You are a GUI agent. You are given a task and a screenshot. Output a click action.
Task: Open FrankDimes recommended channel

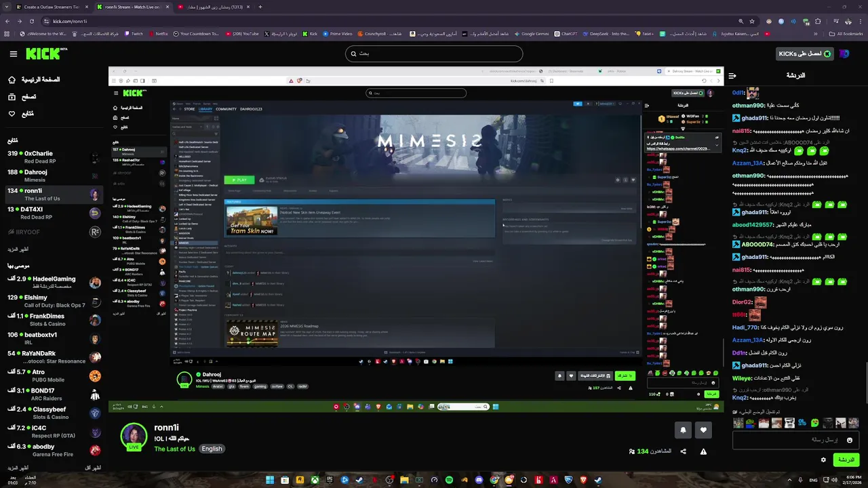(x=53, y=319)
